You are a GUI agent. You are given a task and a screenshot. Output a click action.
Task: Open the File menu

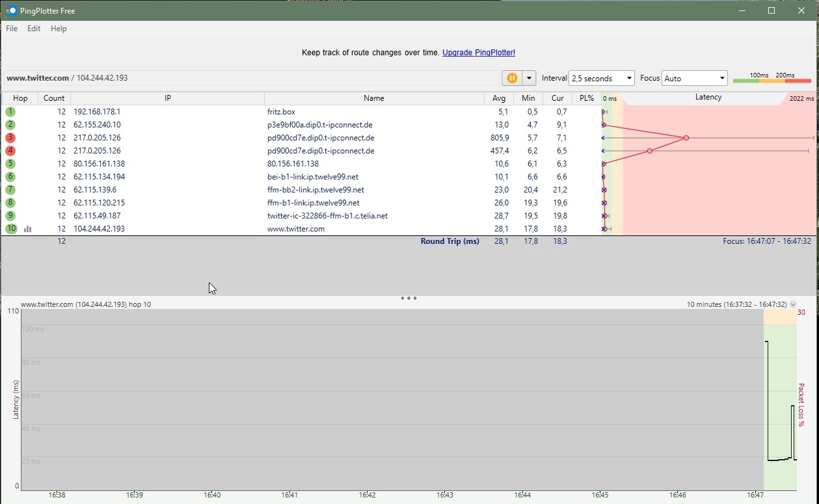coord(12,29)
